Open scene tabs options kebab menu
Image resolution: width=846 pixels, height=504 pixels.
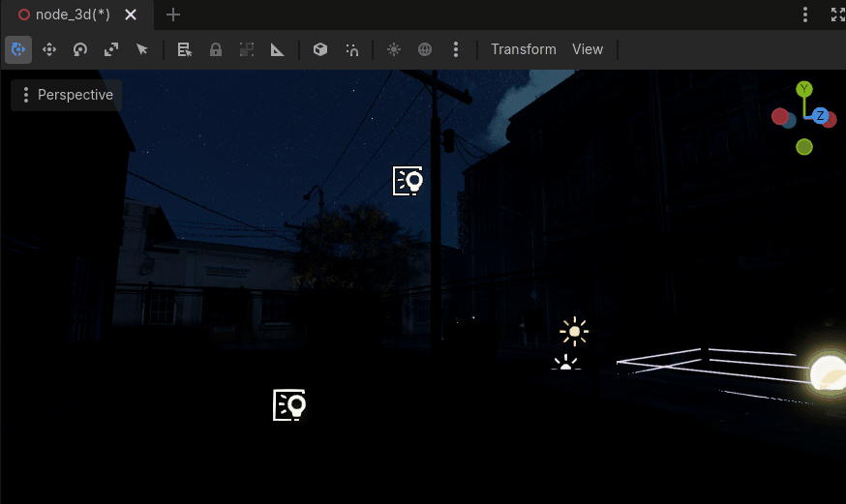point(805,15)
